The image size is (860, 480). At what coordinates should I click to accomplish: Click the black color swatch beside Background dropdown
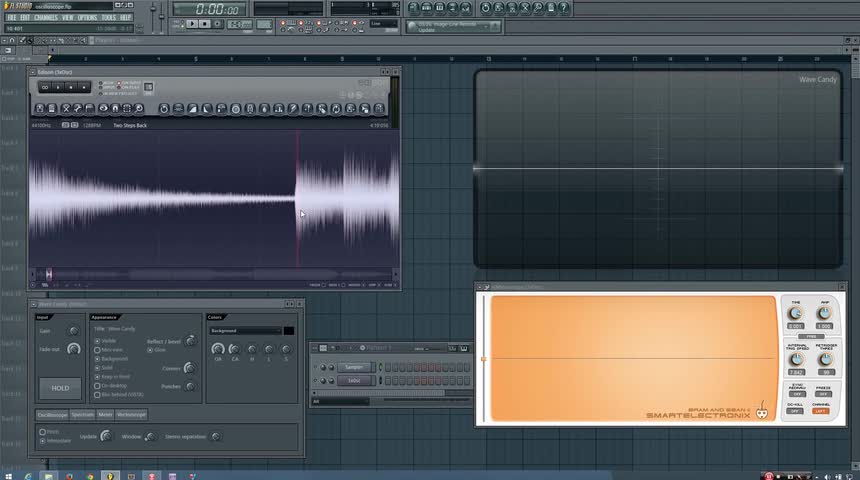coord(289,330)
